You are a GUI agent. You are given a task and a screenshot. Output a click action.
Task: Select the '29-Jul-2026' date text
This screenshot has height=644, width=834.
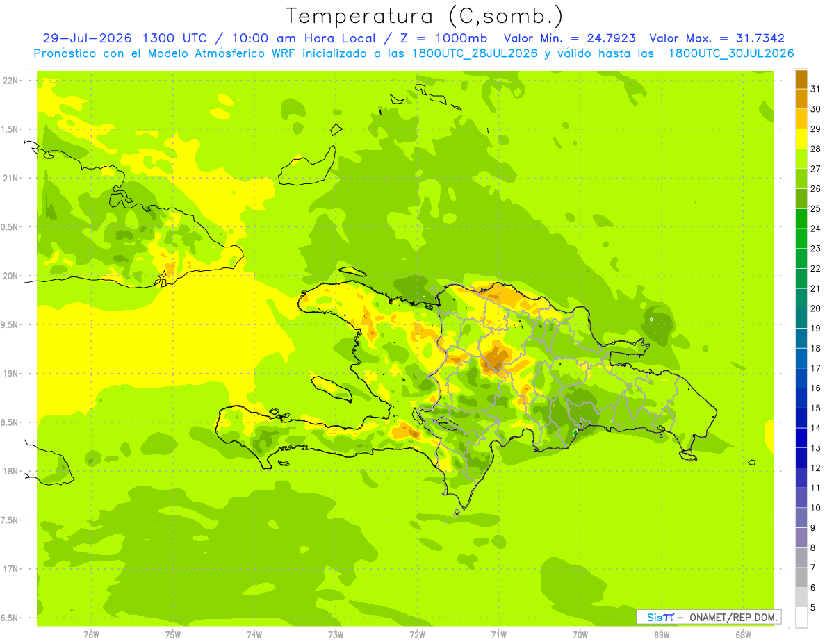click(x=88, y=38)
